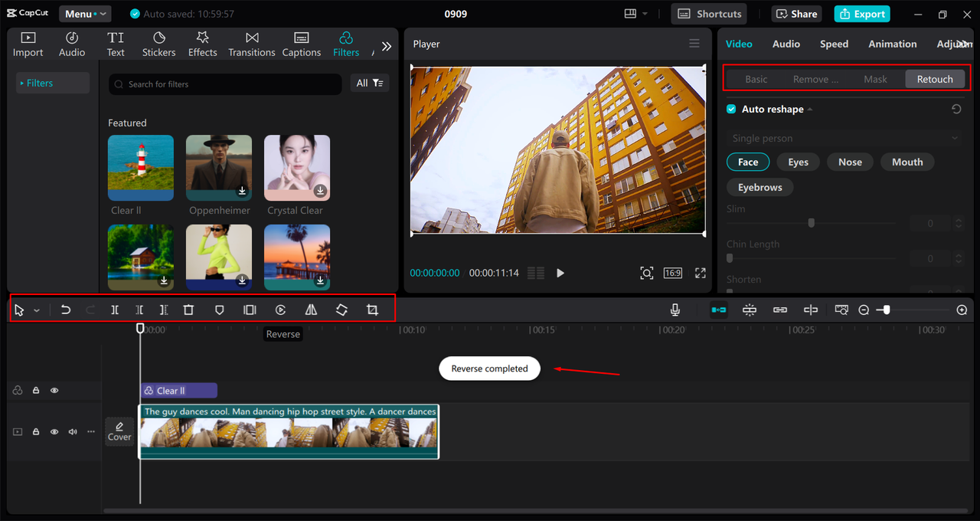Click the Chin Length slider handle
Screen dimensions: 980x521
[x=730, y=258]
